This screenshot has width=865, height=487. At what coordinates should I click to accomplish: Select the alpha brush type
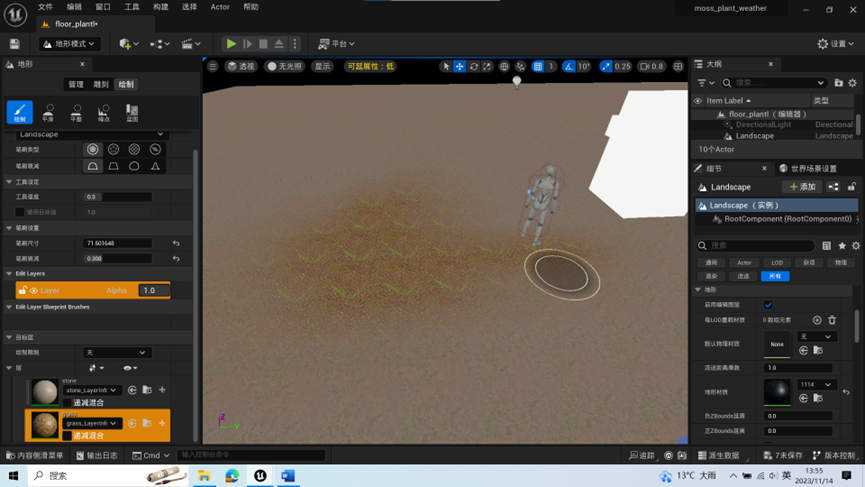tap(114, 149)
